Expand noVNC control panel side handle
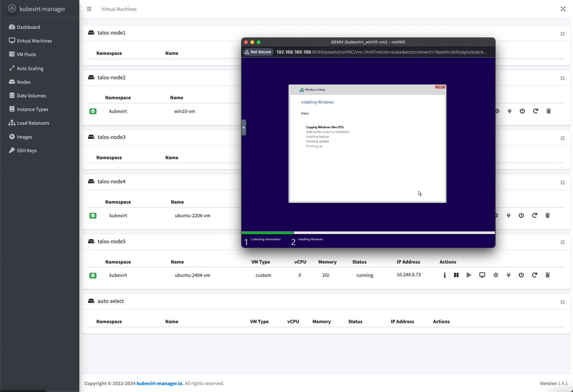 (x=244, y=127)
